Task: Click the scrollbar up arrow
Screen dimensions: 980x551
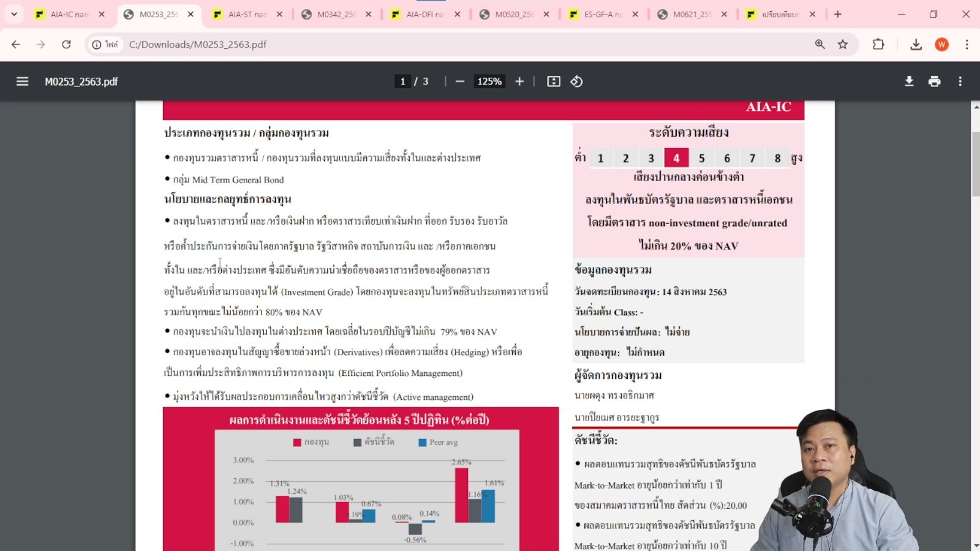Action: tap(976, 107)
